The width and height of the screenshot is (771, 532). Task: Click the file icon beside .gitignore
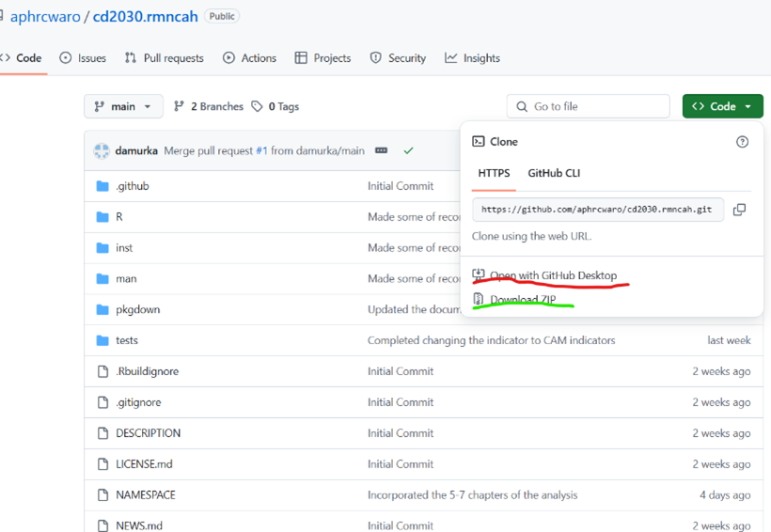point(102,402)
